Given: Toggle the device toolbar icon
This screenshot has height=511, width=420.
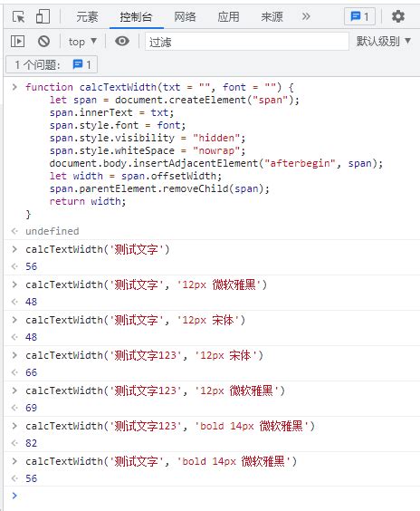Looking at the screenshot, I should point(43,16).
